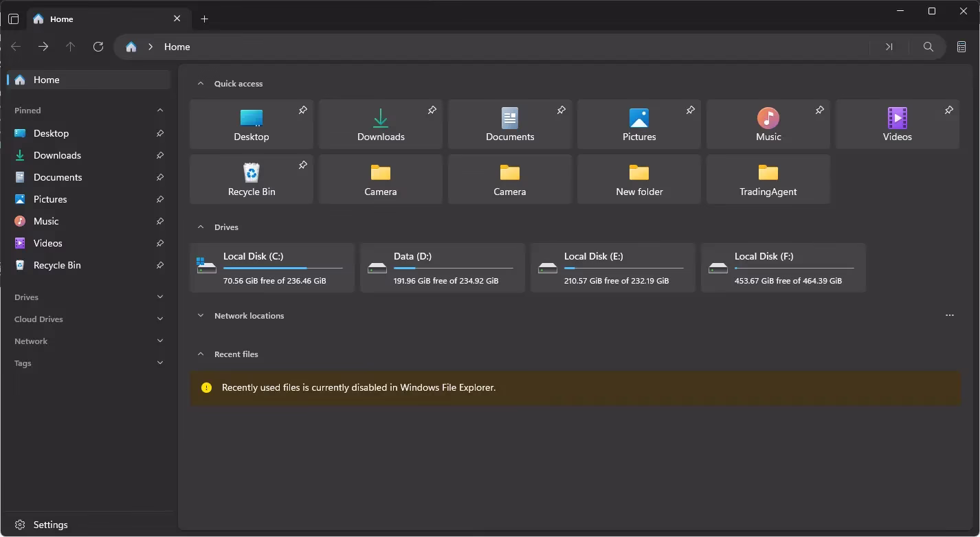Expand the Network locations section
The height and width of the screenshot is (537, 980).
click(201, 316)
